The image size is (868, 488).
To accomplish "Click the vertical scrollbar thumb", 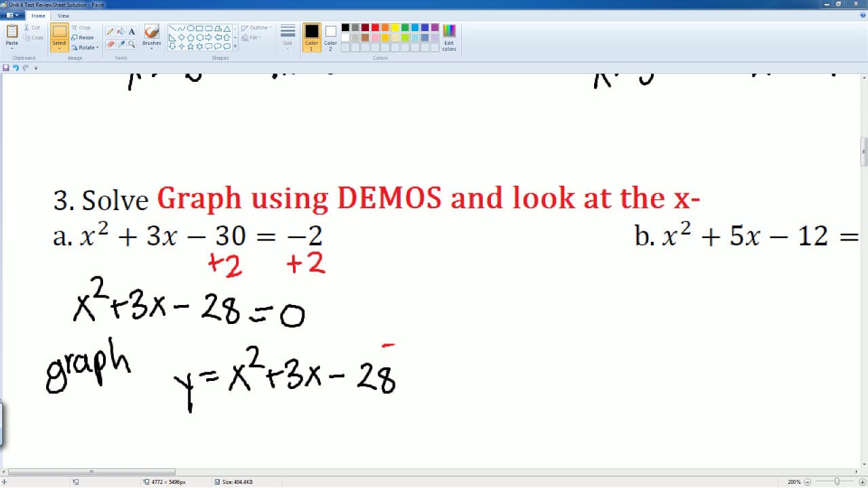I will pyautogui.click(x=864, y=152).
